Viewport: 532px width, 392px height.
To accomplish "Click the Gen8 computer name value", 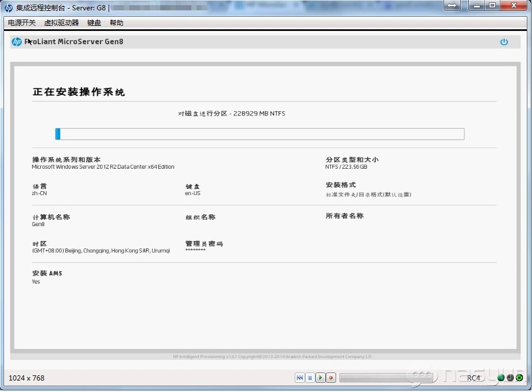I will click(38, 224).
